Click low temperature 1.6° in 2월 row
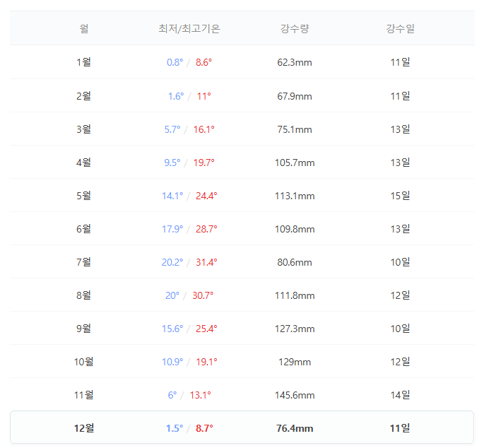484x448 pixels. [x=176, y=96]
